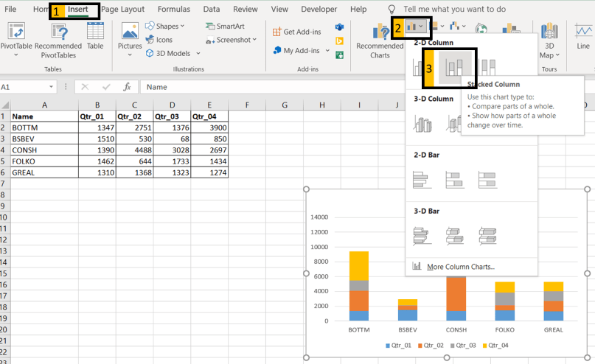Click the Tell me what you want to do box
This screenshot has height=364, width=595.
click(x=454, y=9)
